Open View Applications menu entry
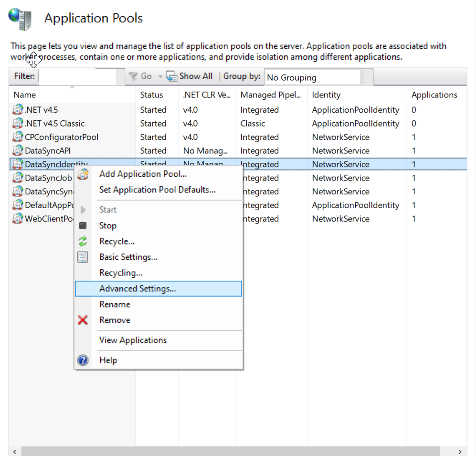The height and width of the screenshot is (456, 476). pyautogui.click(x=133, y=340)
